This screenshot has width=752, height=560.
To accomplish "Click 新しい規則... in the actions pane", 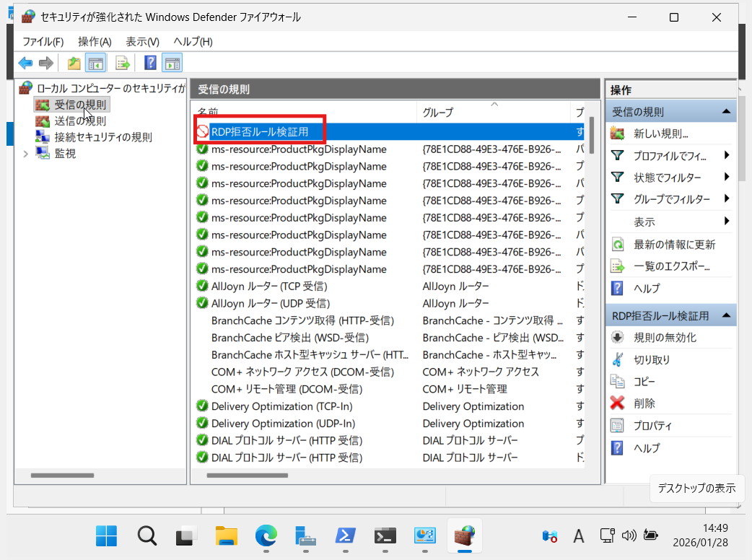I will [x=661, y=134].
